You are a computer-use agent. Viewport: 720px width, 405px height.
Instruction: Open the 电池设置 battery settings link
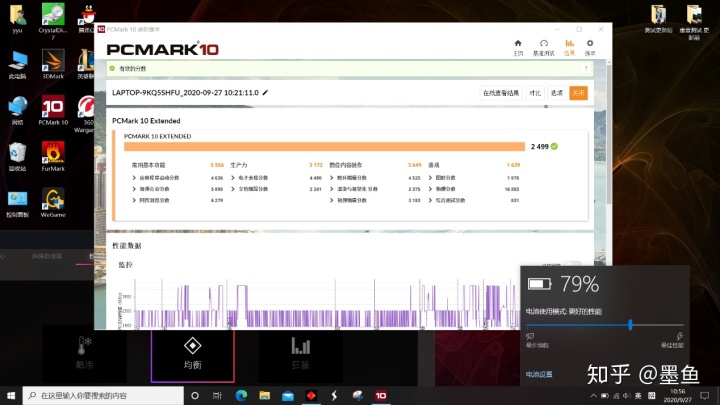539,375
